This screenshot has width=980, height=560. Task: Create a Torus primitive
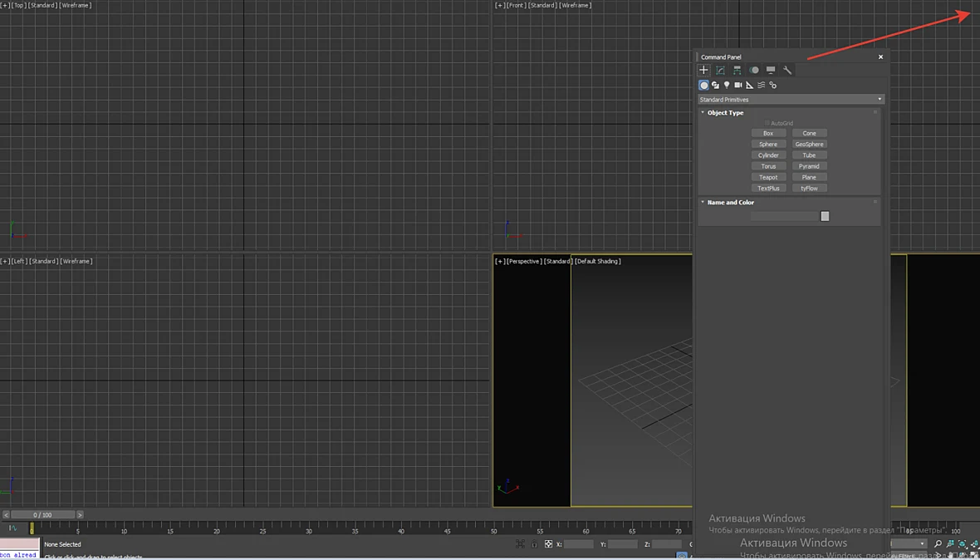click(x=768, y=166)
